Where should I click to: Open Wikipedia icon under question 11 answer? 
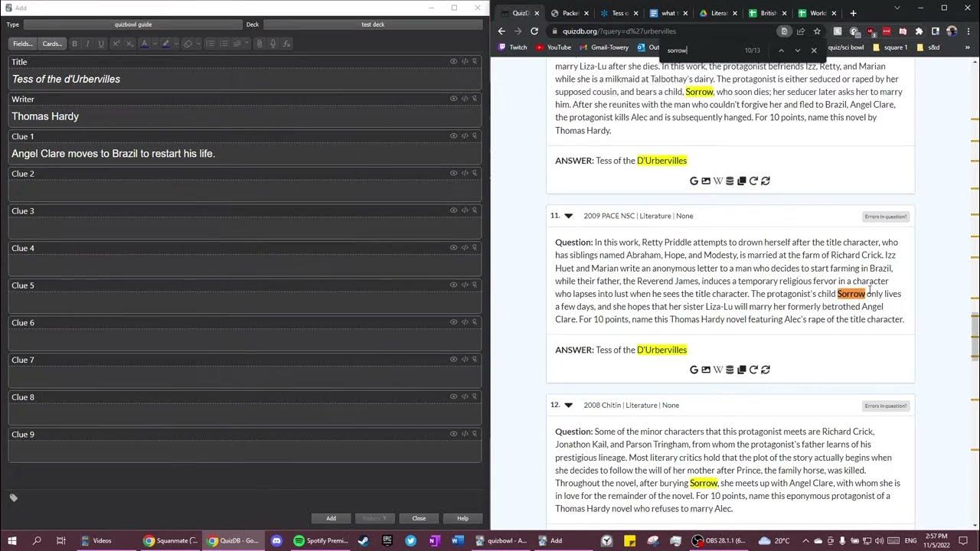coord(717,370)
